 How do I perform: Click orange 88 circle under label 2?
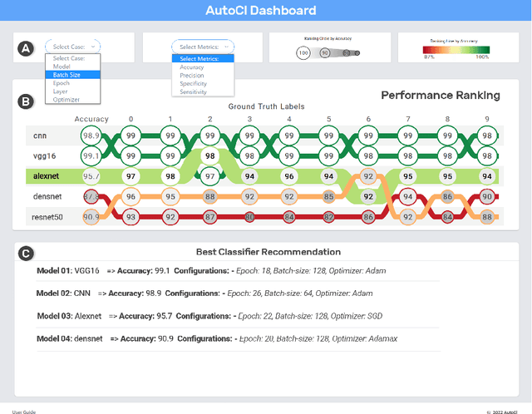[210, 196]
